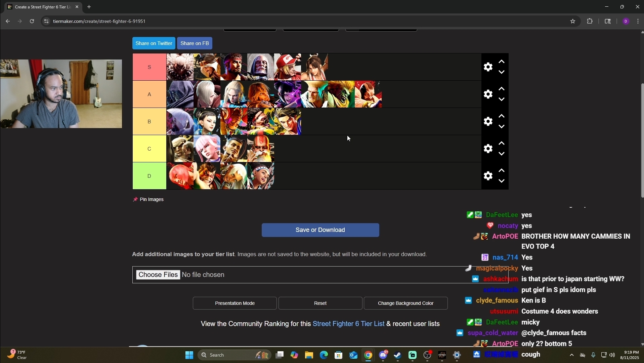644x363 pixels.
Task: Go forward in browser history
Action: 19,21
